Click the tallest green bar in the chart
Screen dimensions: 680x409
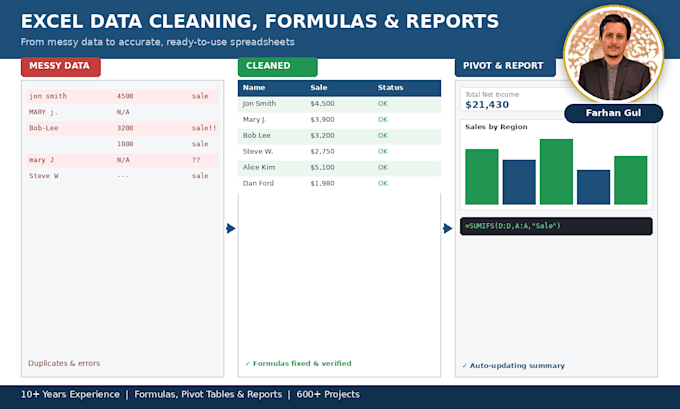tap(556, 172)
